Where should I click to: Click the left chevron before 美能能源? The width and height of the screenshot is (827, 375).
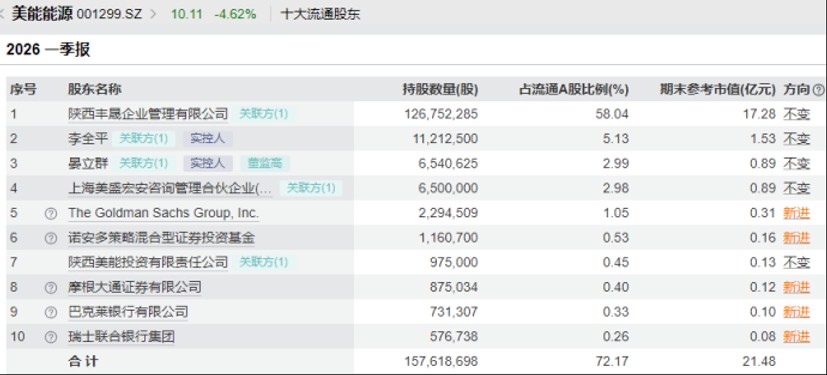(3, 14)
